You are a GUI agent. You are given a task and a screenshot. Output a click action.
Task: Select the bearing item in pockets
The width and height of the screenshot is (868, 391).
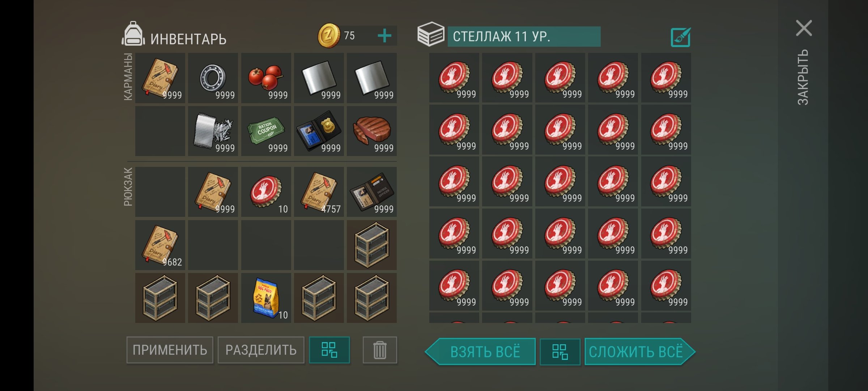(213, 78)
